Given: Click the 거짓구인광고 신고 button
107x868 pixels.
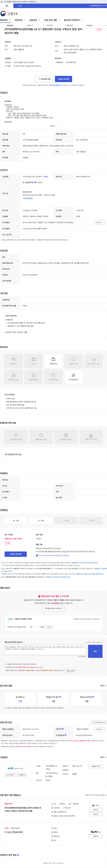Looking at the screenshot, I should (x=99, y=722).
